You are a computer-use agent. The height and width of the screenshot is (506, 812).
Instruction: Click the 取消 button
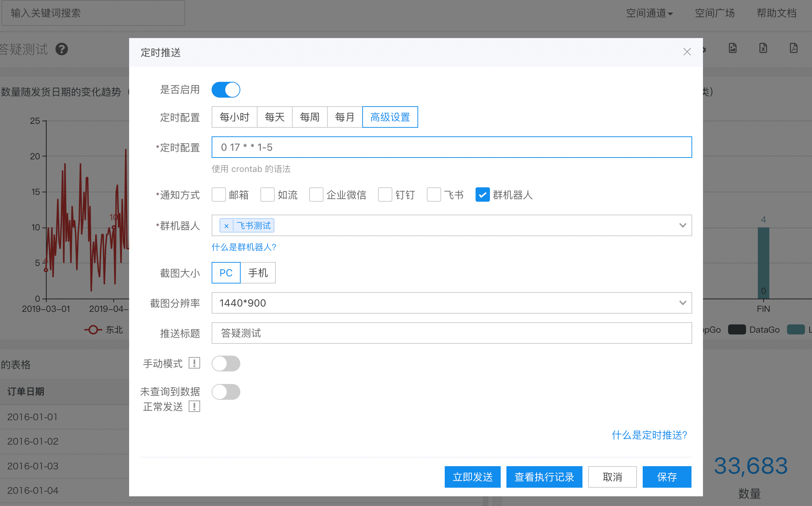coord(613,477)
